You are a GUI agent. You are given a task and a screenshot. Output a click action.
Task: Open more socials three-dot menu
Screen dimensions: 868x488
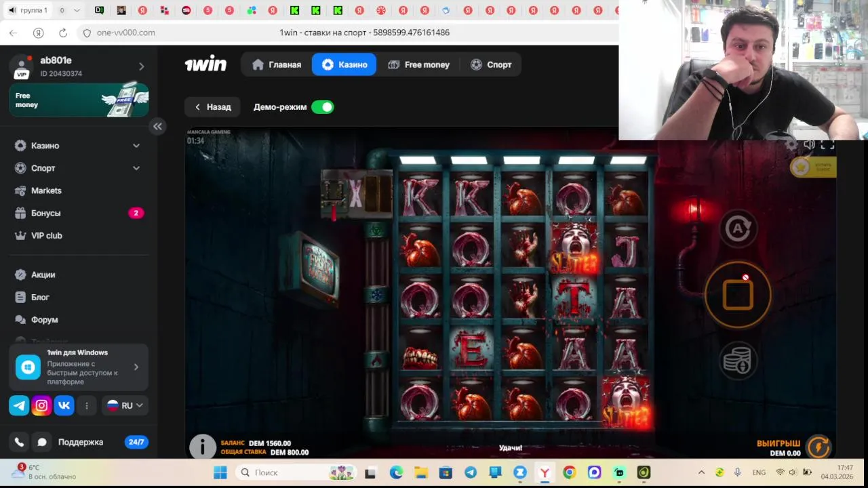pos(86,405)
